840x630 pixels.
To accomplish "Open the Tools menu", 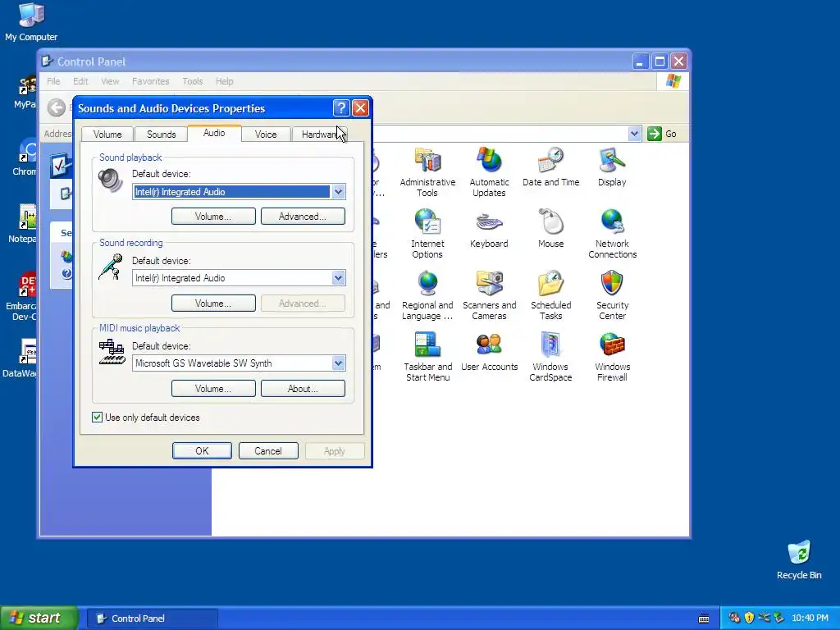I will [192, 81].
